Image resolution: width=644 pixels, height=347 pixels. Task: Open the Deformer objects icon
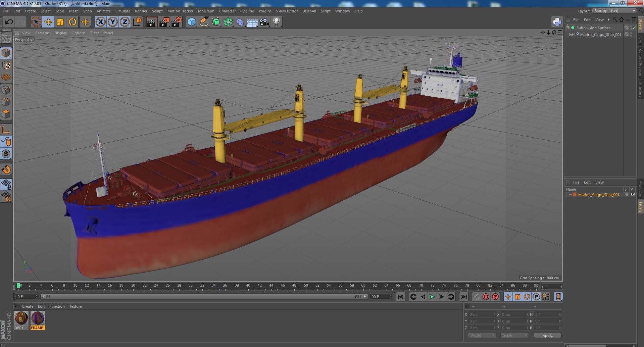coord(240,22)
